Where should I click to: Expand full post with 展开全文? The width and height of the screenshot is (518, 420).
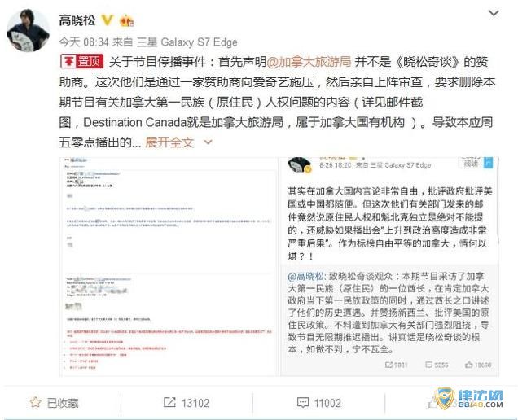[169, 142]
